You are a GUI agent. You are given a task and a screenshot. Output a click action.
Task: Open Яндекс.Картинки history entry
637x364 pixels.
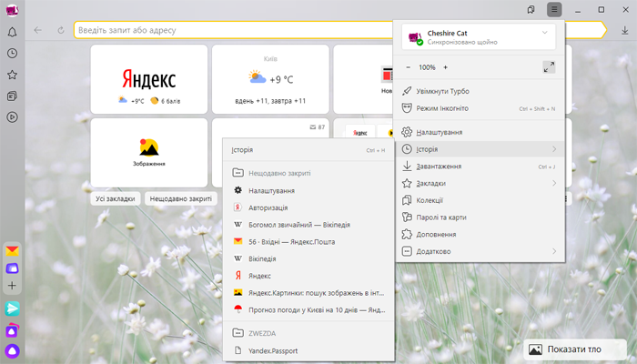308,293
